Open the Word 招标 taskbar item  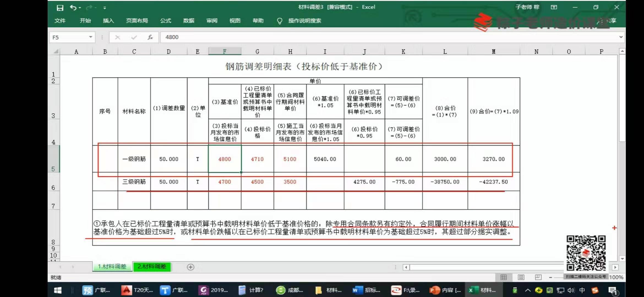point(366,290)
